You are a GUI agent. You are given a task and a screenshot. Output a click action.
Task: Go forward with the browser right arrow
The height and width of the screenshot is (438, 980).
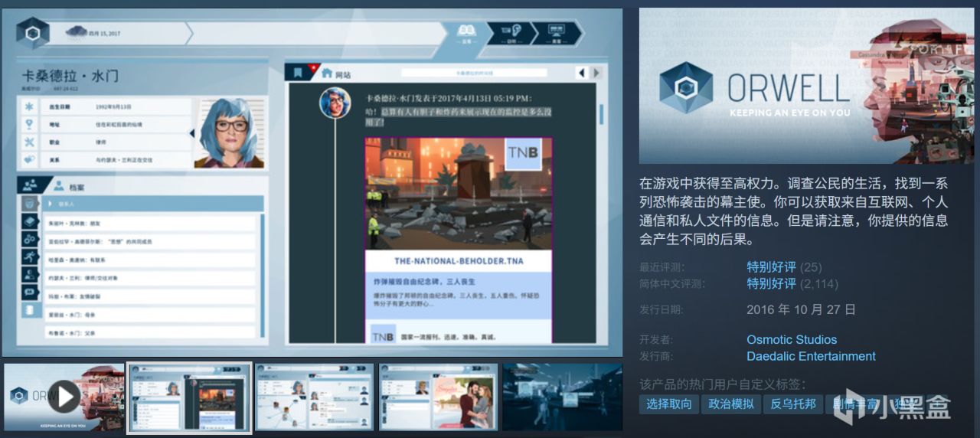[596, 73]
